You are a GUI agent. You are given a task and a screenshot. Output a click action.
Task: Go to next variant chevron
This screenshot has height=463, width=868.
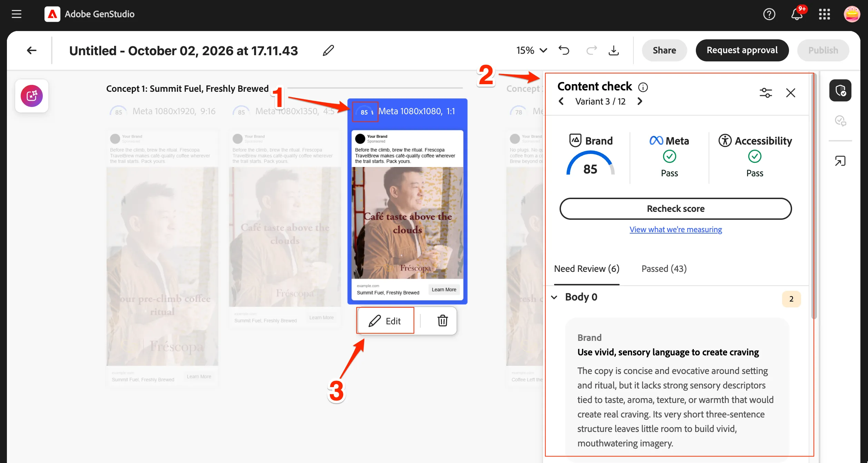click(640, 101)
